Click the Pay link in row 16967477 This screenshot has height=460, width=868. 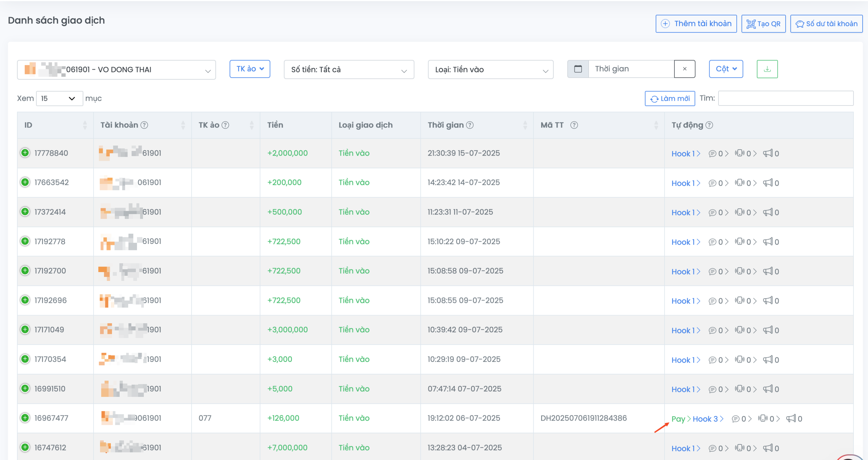pos(678,419)
